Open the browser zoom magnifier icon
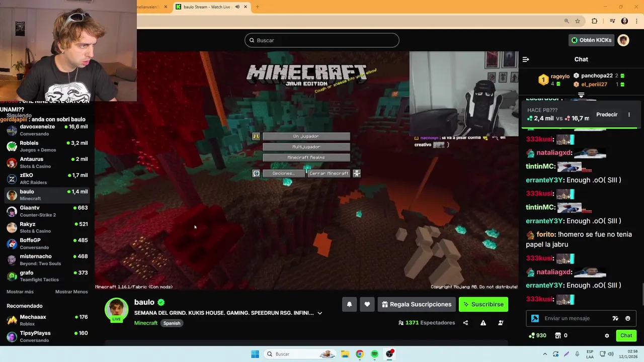The height and width of the screenshot is (362, 644). coord(567,21)
